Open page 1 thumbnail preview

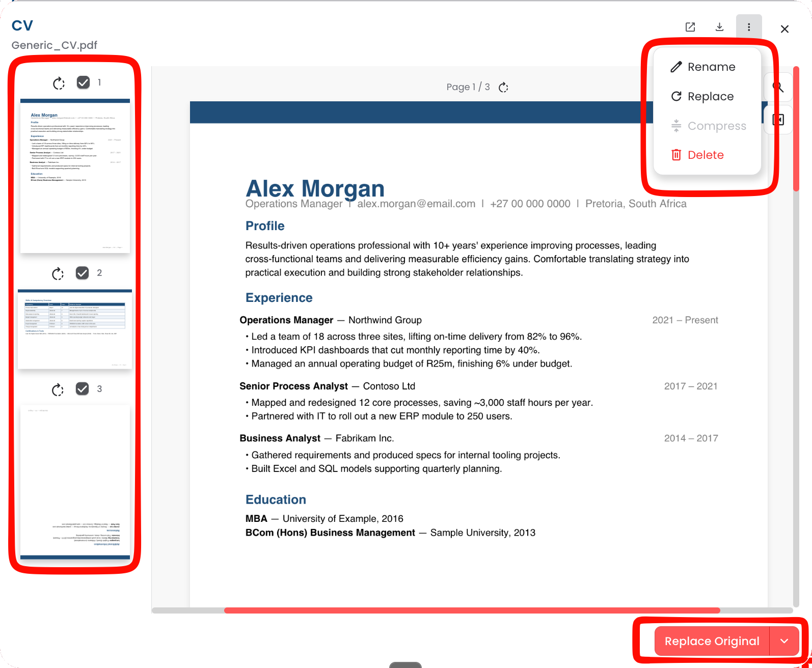75,176
